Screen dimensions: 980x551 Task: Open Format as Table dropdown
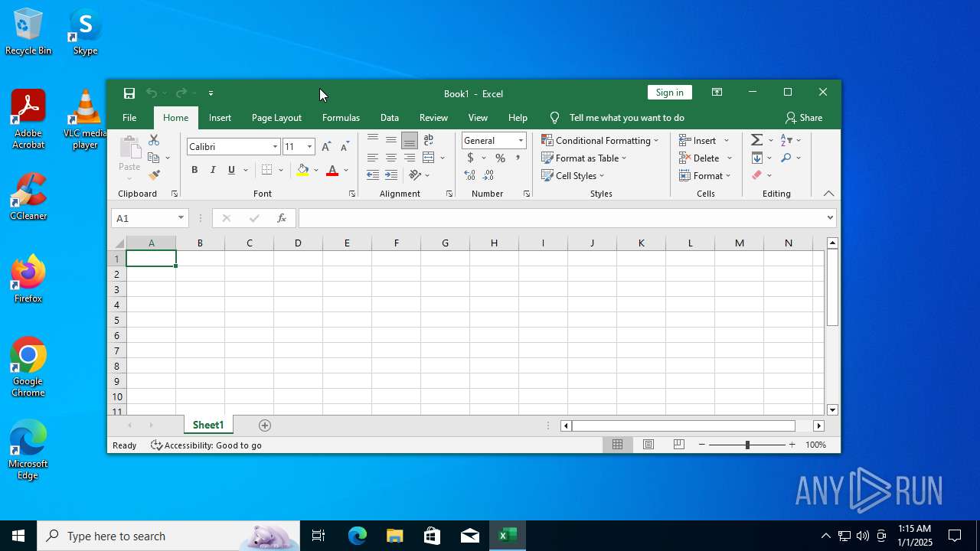(x=583, y=158)
